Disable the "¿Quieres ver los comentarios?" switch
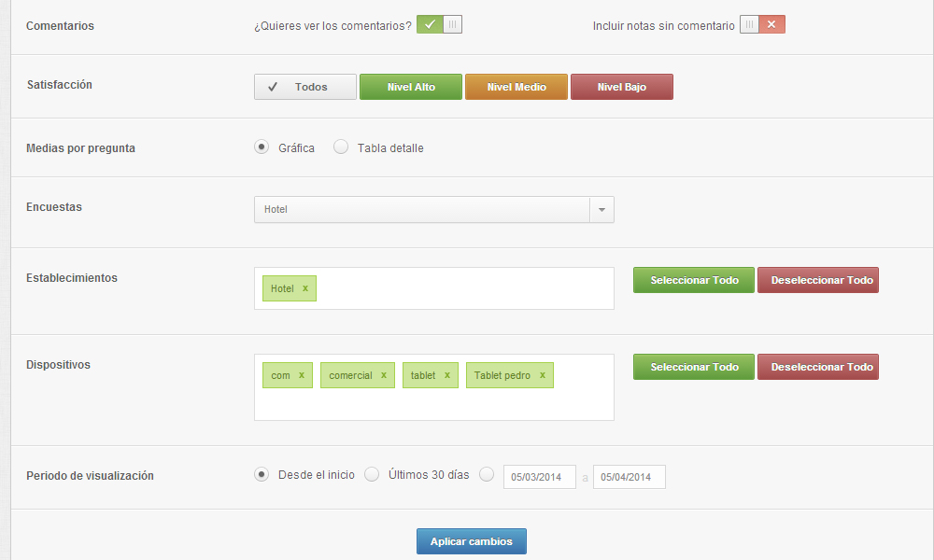 click(448, 24)
